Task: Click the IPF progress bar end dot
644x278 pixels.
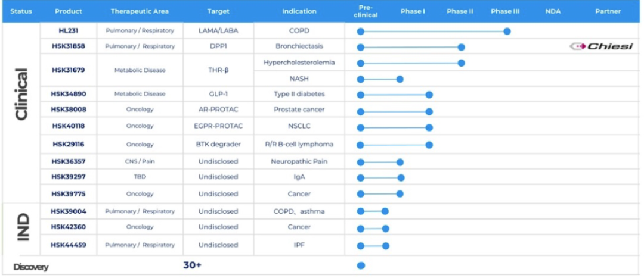Action: point(385,245)
